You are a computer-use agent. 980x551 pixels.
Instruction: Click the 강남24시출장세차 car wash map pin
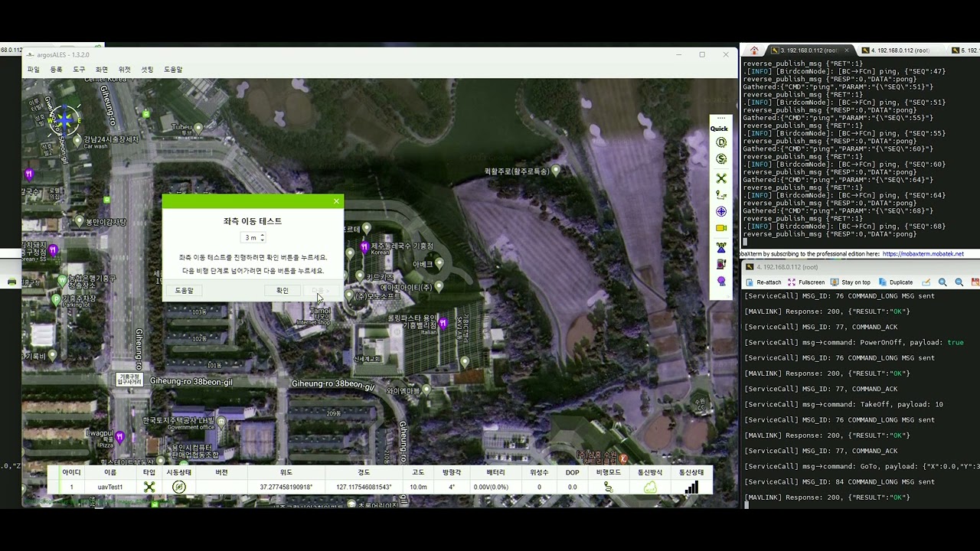pyautogui.click(x=77, y=141)
